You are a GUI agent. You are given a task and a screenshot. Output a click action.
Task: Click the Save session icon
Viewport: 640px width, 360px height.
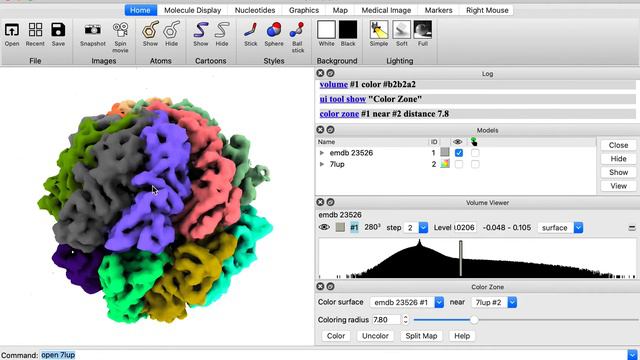(58, 30)
